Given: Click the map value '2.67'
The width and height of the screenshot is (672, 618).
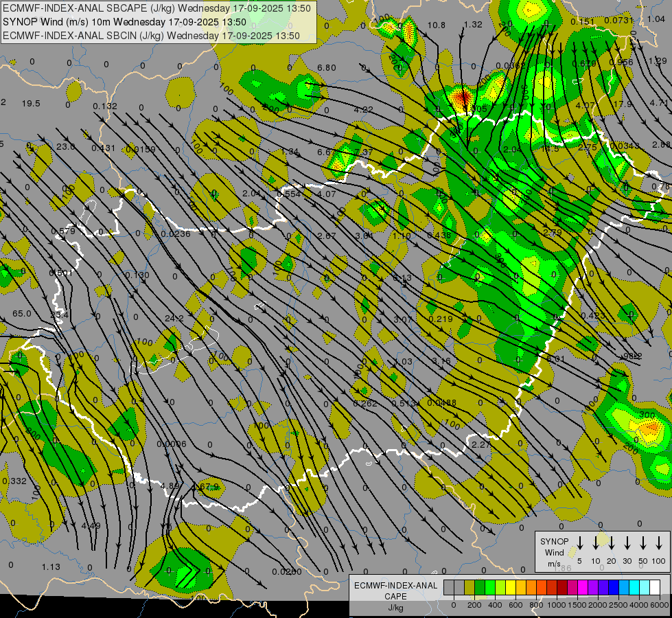Looking at the screenshot, I should (x=327, y=236).
